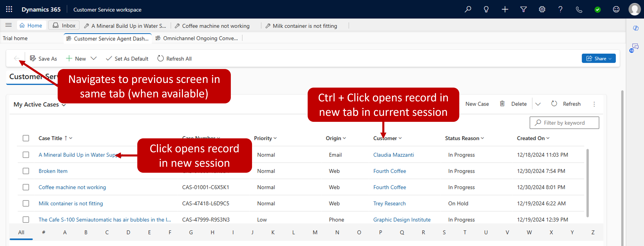Viewport: 644px width, 246px height.
Task: Open Status Reason column header dropdown
Action: point(464,138)
